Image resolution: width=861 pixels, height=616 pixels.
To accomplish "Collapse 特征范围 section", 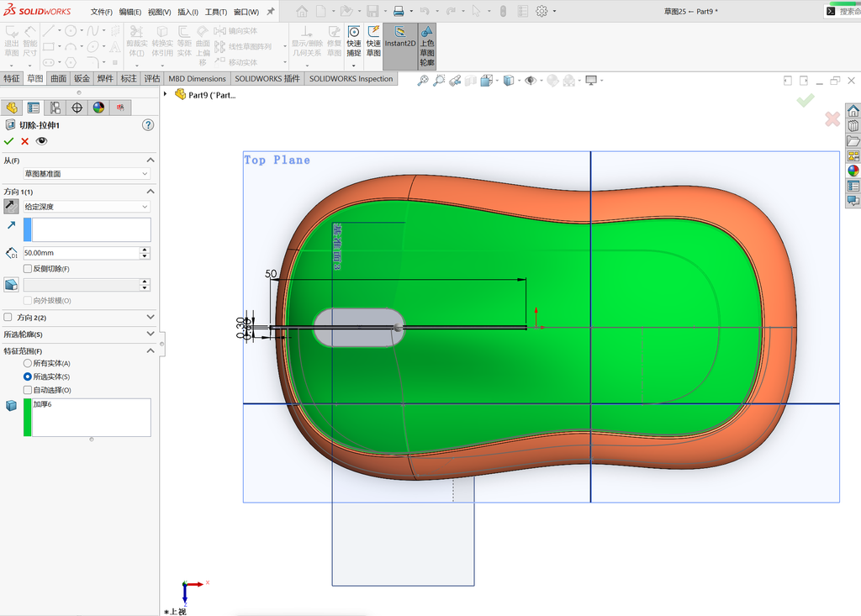I will pos(151,350).
